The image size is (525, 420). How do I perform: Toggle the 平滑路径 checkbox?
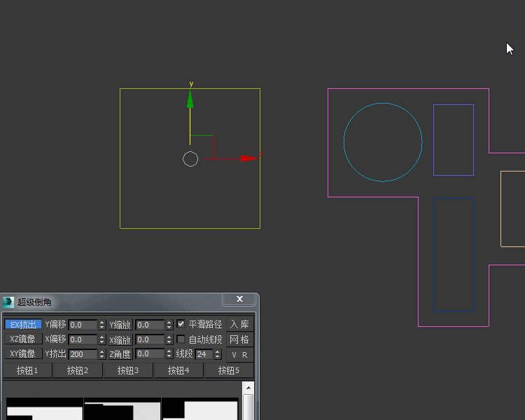(181, 325)
